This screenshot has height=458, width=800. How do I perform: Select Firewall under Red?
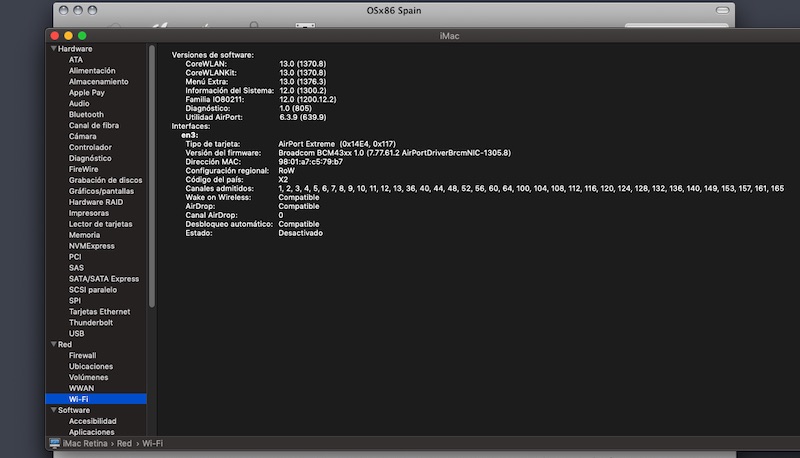click(83, 355)
